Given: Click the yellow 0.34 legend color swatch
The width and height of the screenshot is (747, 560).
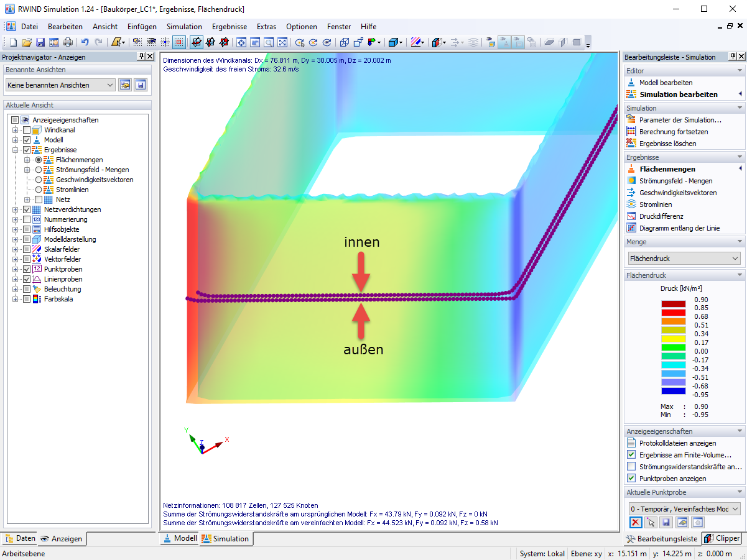Looking at the screenshot, I should click(673, 338).
